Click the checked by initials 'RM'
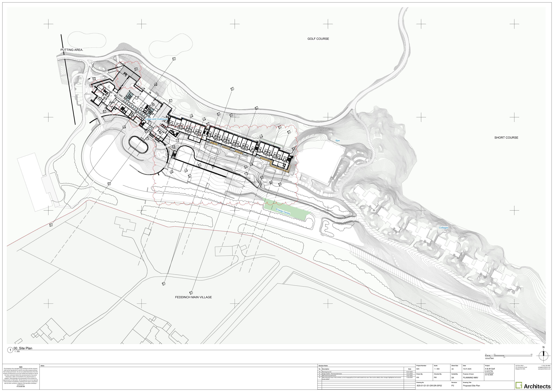The image size is (554, 392). (x=435, y=377)
